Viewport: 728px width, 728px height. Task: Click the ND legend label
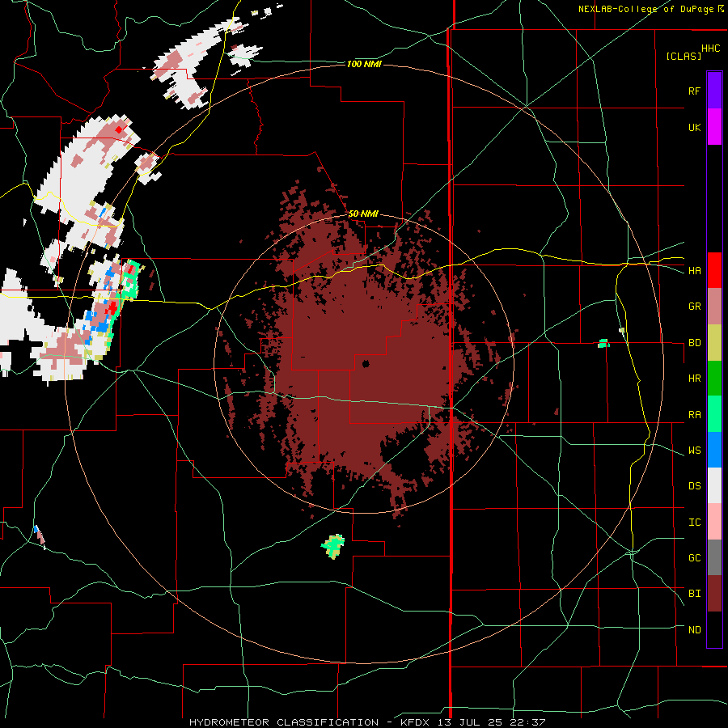(x=694, y=629)
